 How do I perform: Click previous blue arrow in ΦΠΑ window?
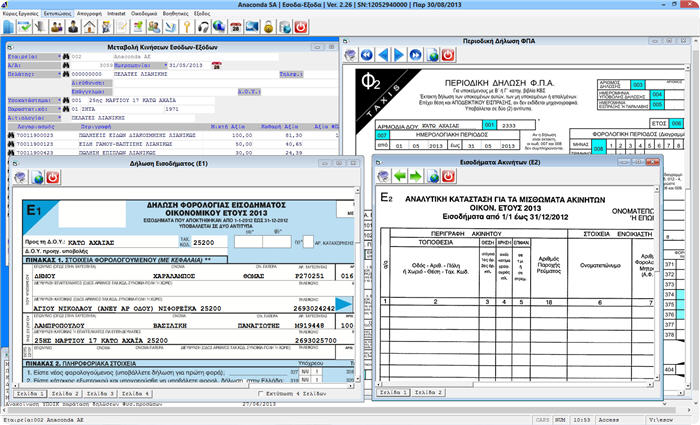[x=383, y=55]
